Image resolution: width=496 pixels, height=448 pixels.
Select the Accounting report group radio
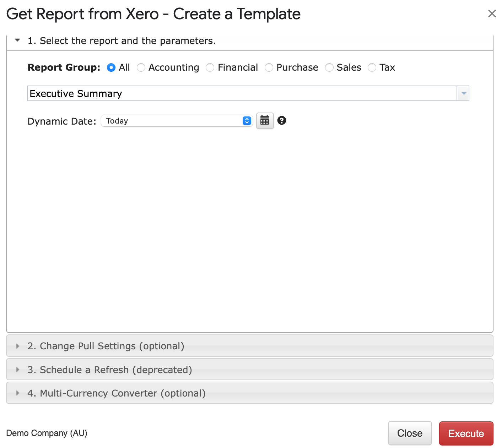point(141,67)
